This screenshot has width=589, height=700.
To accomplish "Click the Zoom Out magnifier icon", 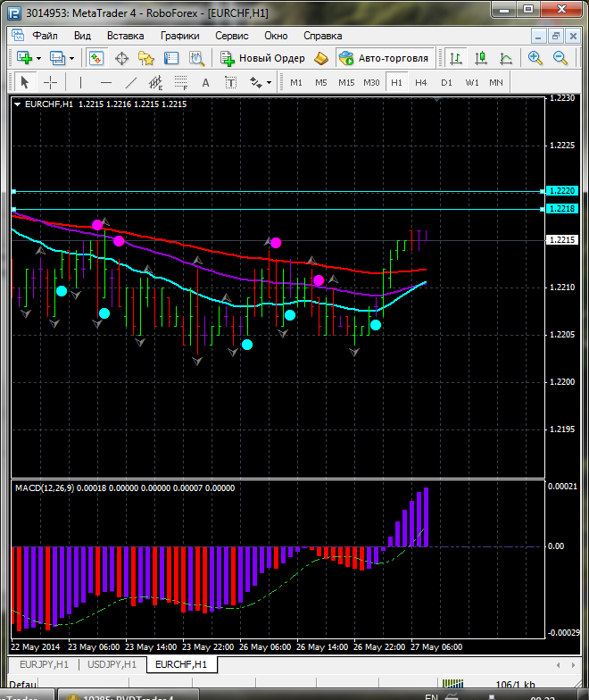I will pyautogui.click(x=560, y=58).
